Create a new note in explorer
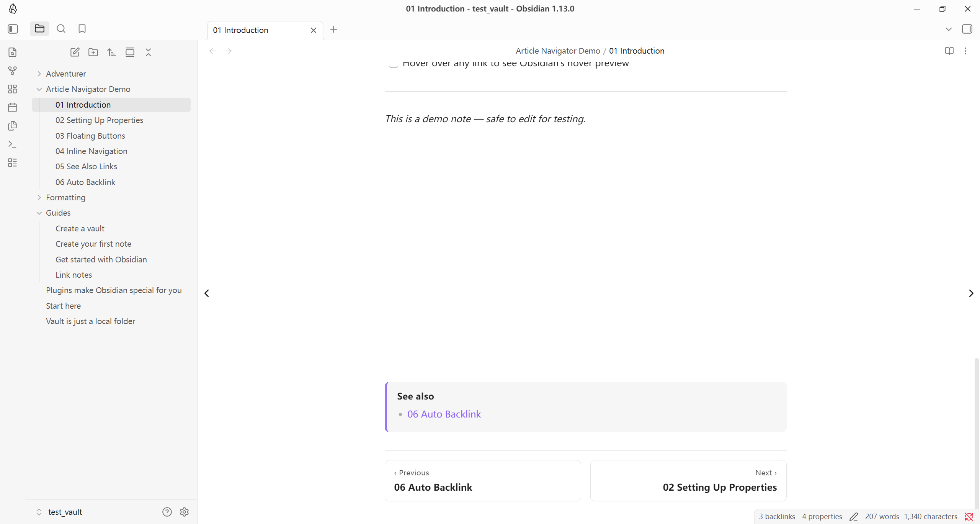 (x=75, y=52)
